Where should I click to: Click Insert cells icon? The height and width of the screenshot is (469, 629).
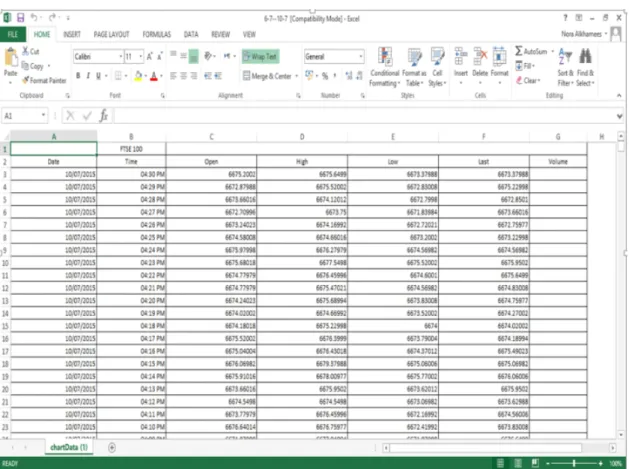(x=461, y=56)
